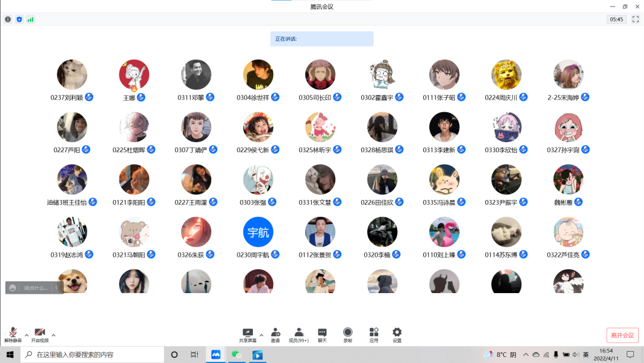Click the 说点什么... chat input

click(x=36, y=288)
